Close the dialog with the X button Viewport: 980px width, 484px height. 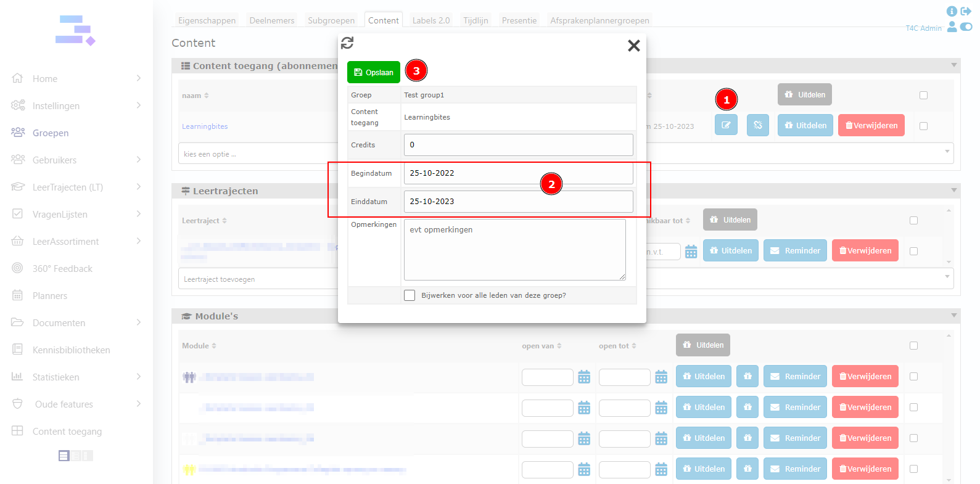point(633,46)
